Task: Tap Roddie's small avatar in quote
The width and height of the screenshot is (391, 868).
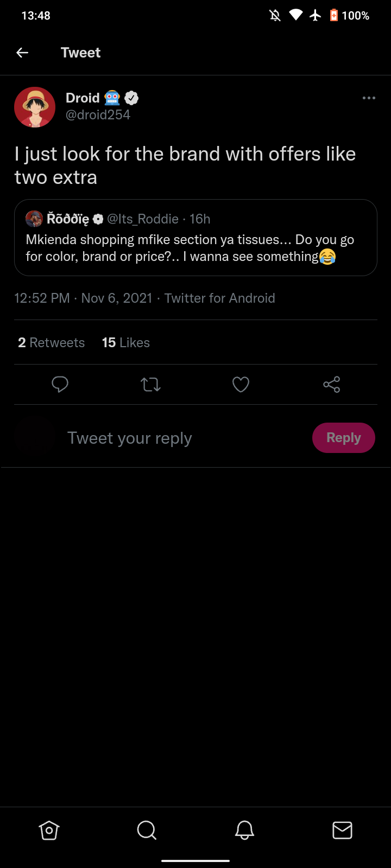Action: 34,219
